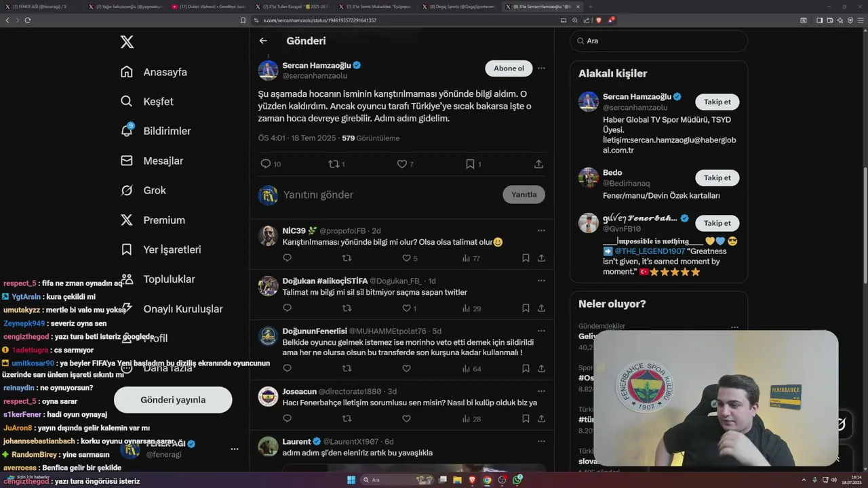
Task: Click browser reload button
Action: tap(28, 20)
